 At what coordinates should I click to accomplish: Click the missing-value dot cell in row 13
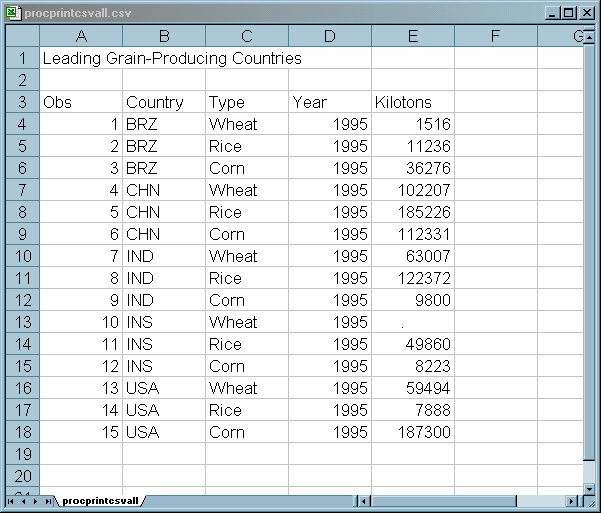tap(413, 322)
